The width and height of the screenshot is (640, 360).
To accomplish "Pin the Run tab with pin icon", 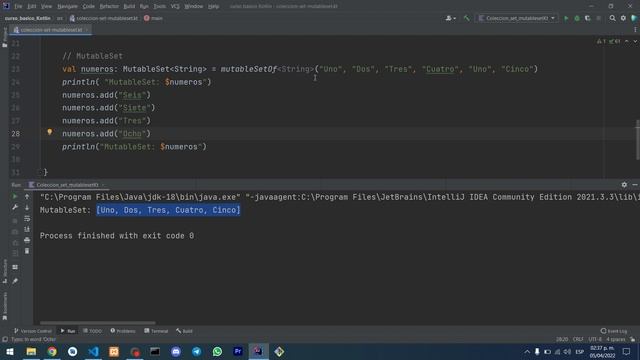I will (15, 281).
